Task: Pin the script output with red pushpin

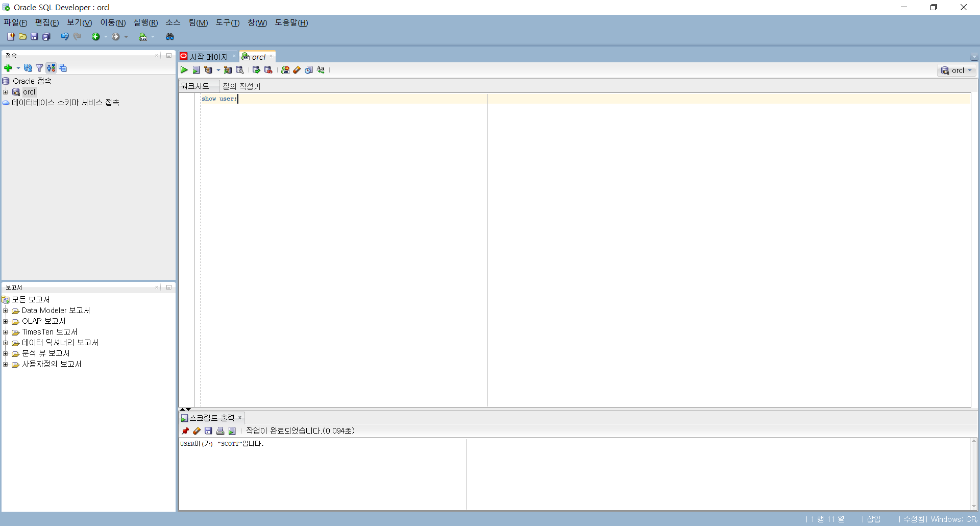Action: point(185,431)
